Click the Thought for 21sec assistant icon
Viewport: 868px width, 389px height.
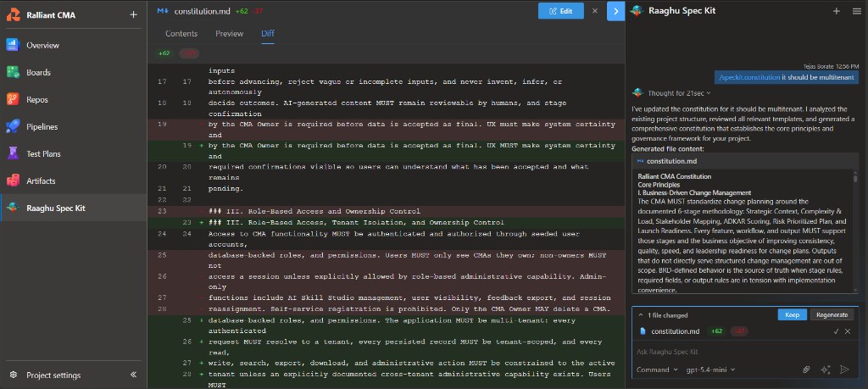coord(637,93)
